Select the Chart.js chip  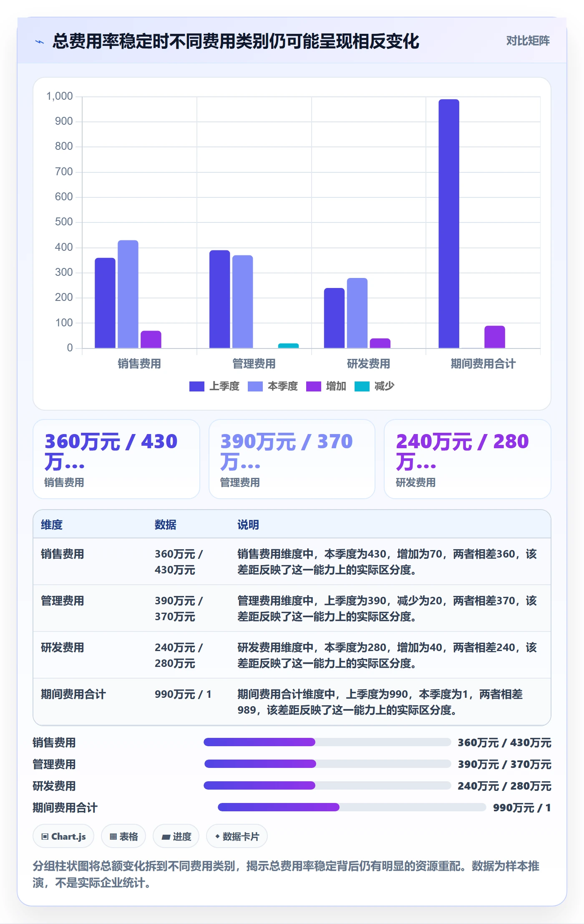(x=63, y=836)
